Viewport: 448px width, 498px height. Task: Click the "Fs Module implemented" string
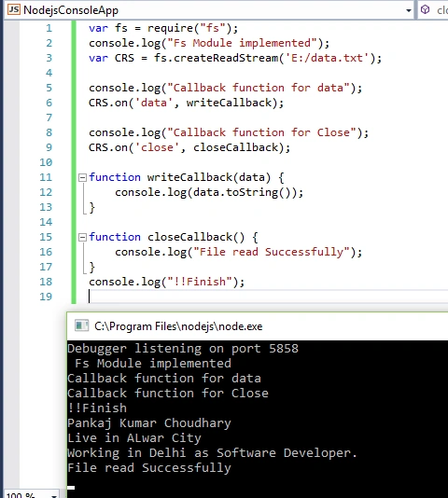pos(242,43)
